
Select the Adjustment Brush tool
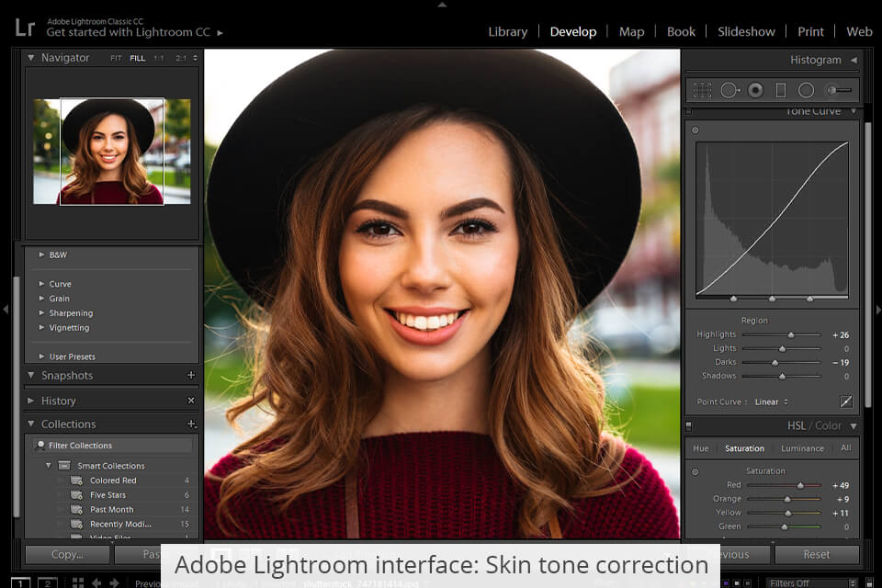click(839, 90)
